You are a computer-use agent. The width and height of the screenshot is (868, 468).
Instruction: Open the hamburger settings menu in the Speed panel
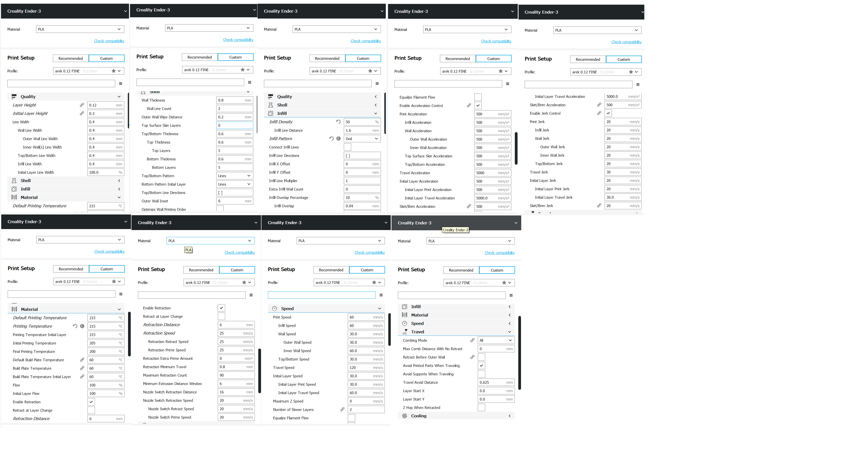click(x=381, y=295)
